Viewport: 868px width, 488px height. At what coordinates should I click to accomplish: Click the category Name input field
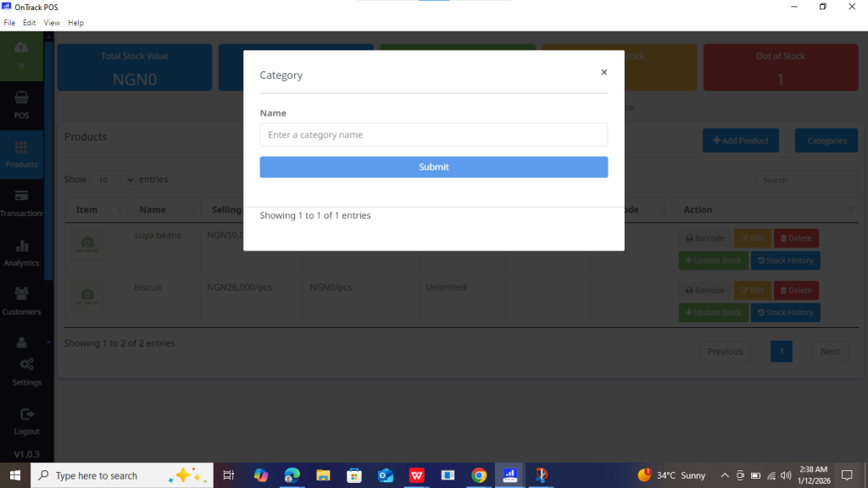click(433, 135)
